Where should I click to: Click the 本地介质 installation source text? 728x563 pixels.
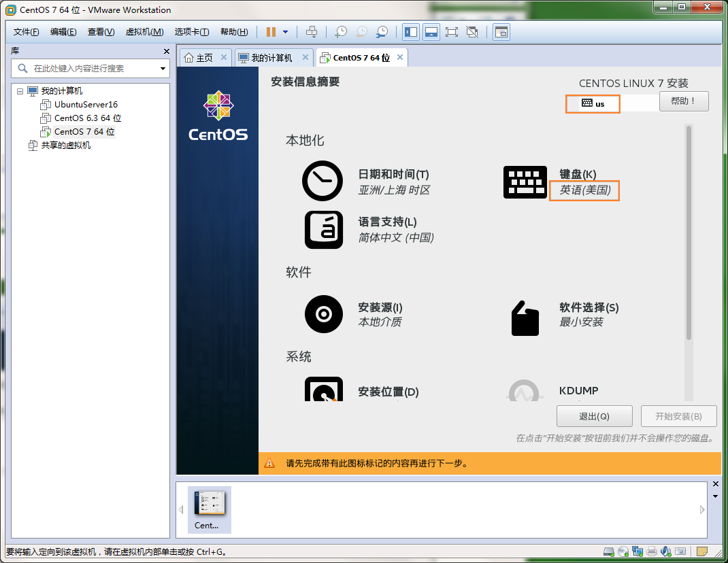(380, 322)
